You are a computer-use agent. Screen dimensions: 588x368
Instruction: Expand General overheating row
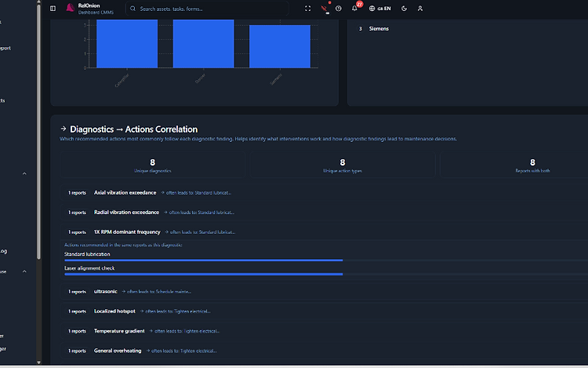[324, 351]
